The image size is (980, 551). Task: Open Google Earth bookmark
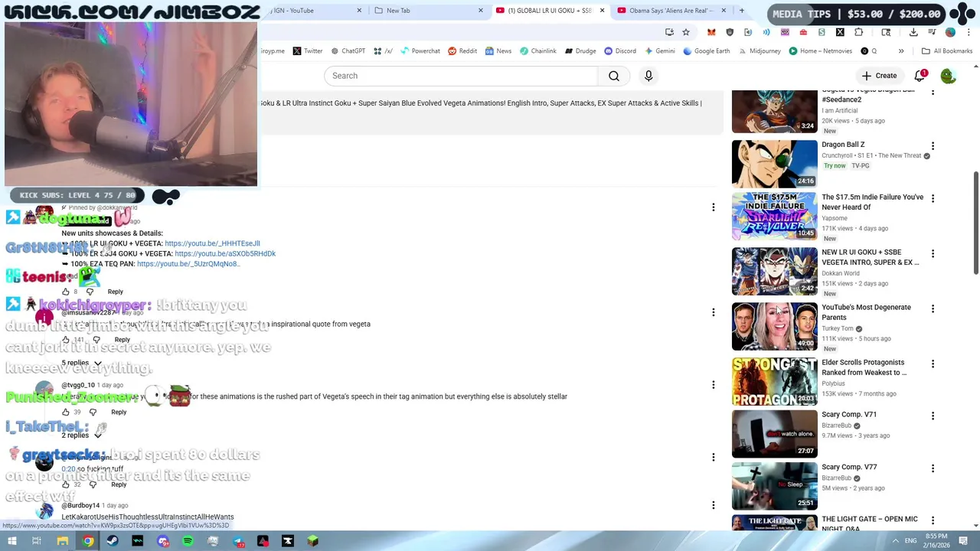706,51
